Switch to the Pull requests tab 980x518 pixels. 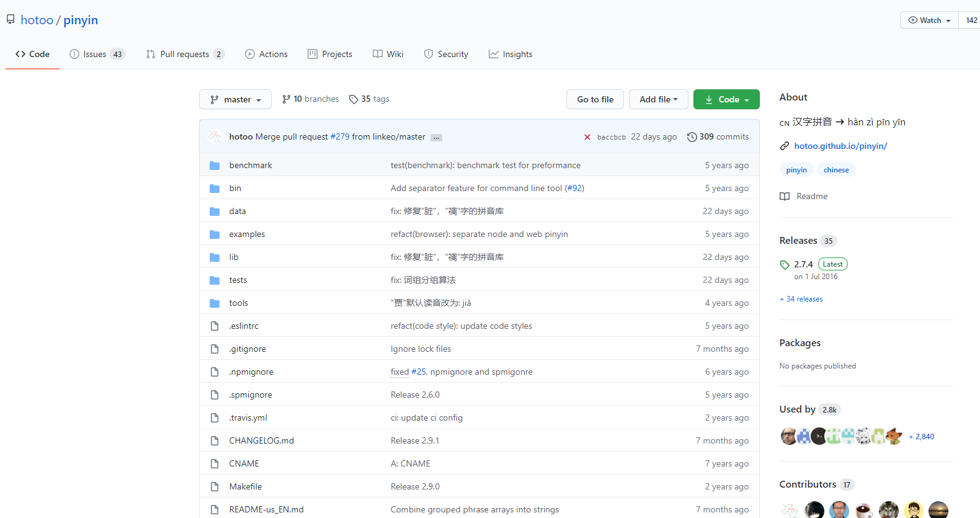185,55
